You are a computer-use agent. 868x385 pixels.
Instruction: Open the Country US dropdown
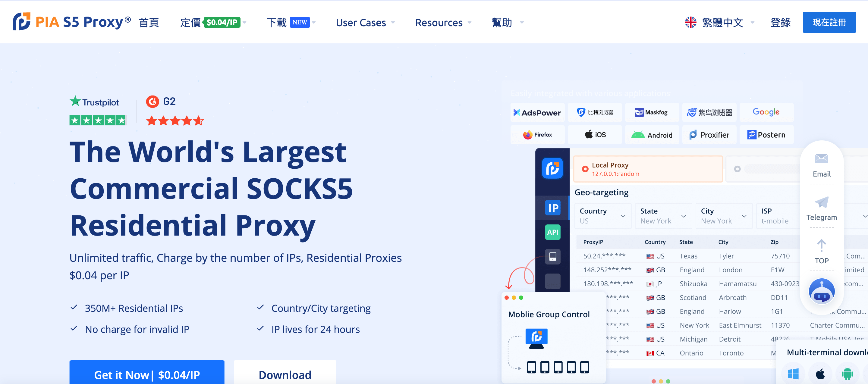[x=603, y=216]
